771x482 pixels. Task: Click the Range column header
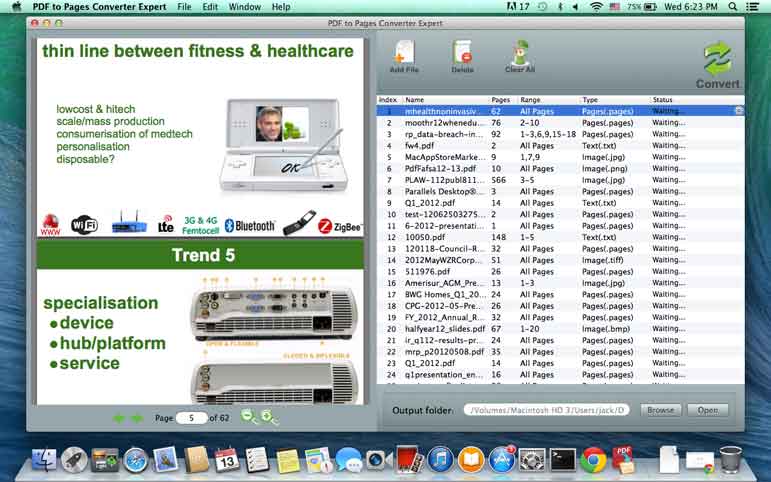pos(549,99)
